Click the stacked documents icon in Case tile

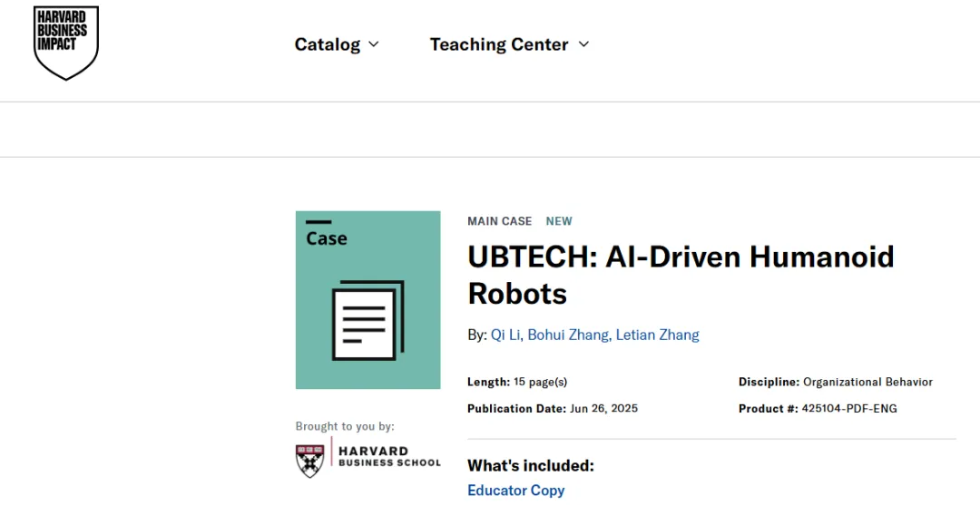(x=367, y=320)
